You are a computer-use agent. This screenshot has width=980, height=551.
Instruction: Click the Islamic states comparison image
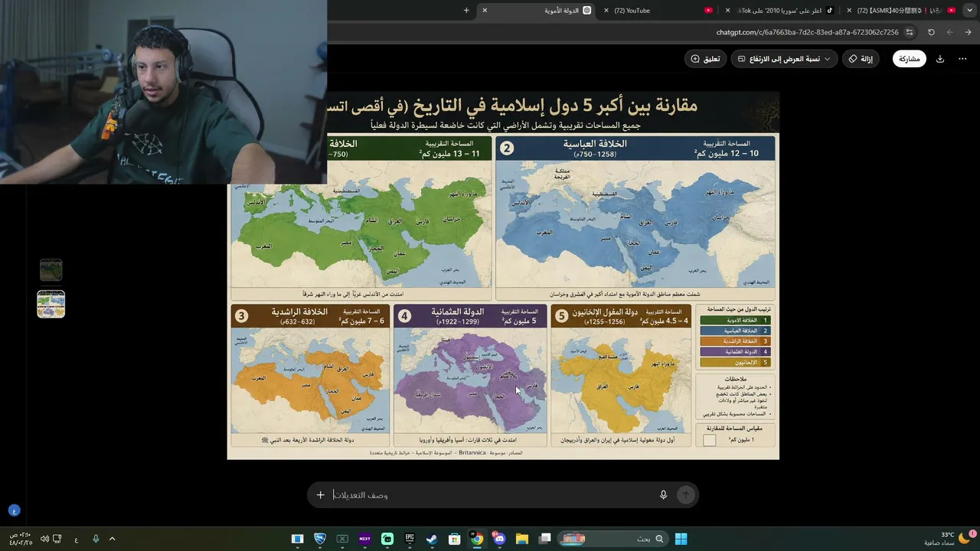[x=503, y=275]
